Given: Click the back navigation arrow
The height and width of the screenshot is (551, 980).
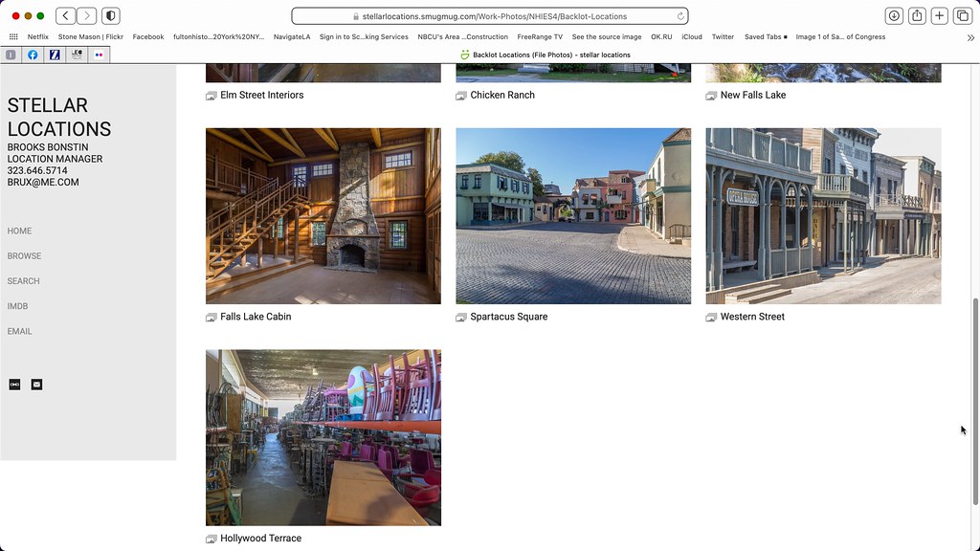Looking at the screenshot, I should [x=64, y=15].
